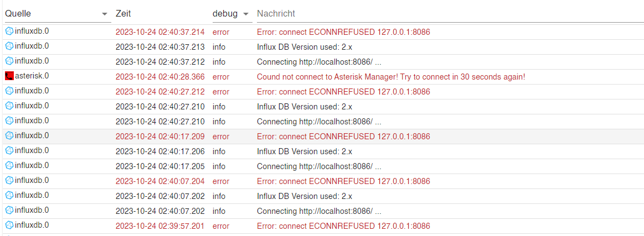Click Influx DB Version message at 02:40:07.202
Screen dimensions: 644x236
pos(305,196)
